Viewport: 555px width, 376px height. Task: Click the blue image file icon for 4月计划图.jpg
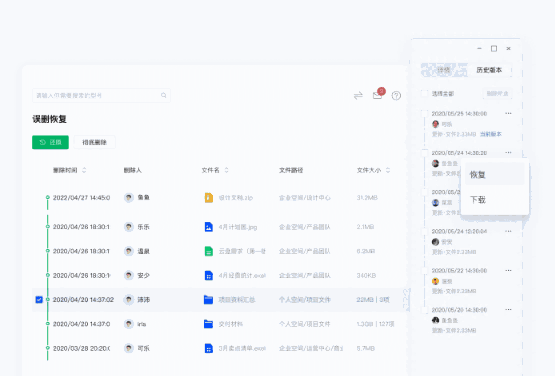point(209,227)
